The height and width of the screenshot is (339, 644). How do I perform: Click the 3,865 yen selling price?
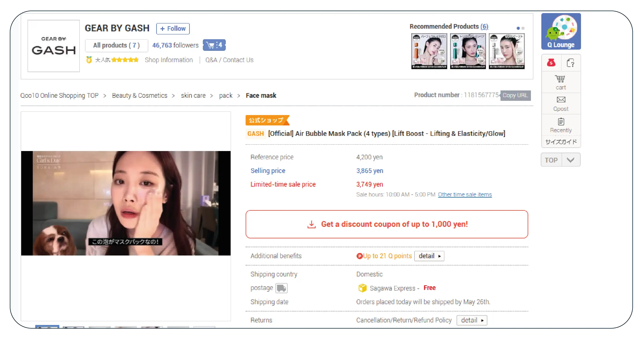tap(369, 171)
